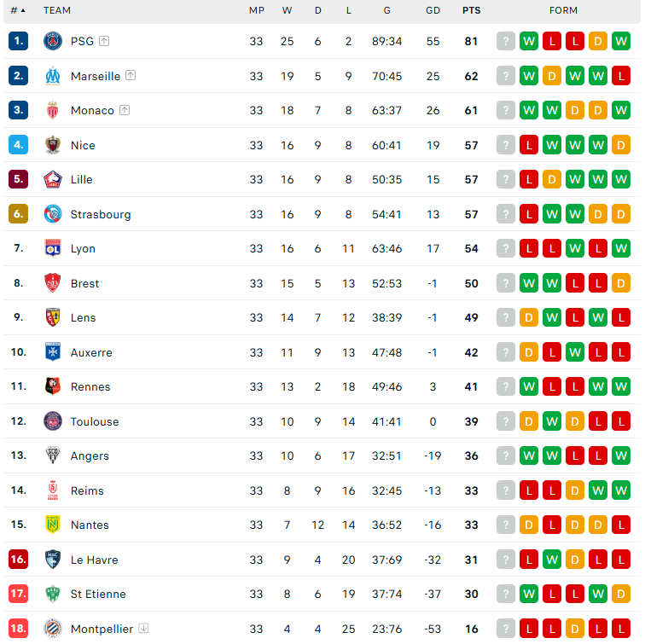Click the Lyon crest icon

53,248
